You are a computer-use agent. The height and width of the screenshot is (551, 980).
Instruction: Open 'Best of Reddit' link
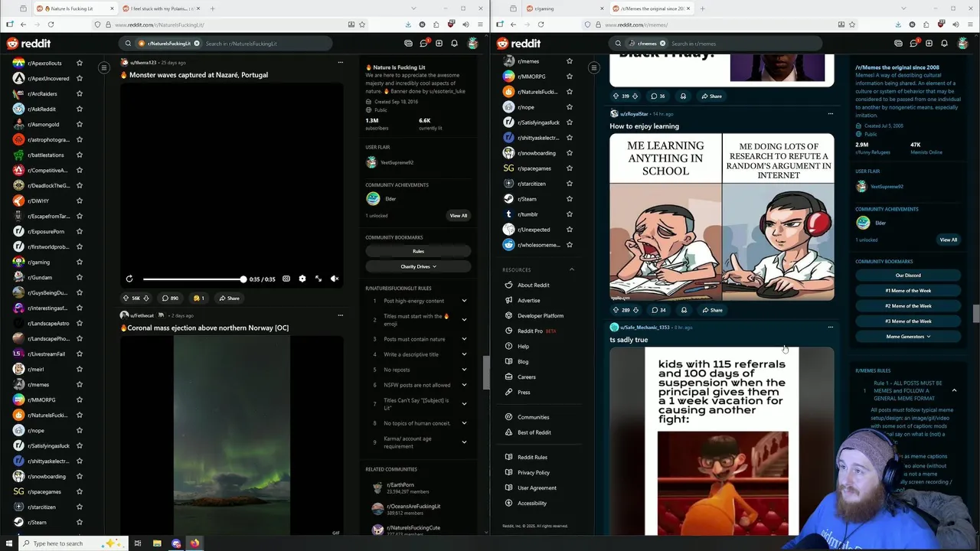pos(534,432)
